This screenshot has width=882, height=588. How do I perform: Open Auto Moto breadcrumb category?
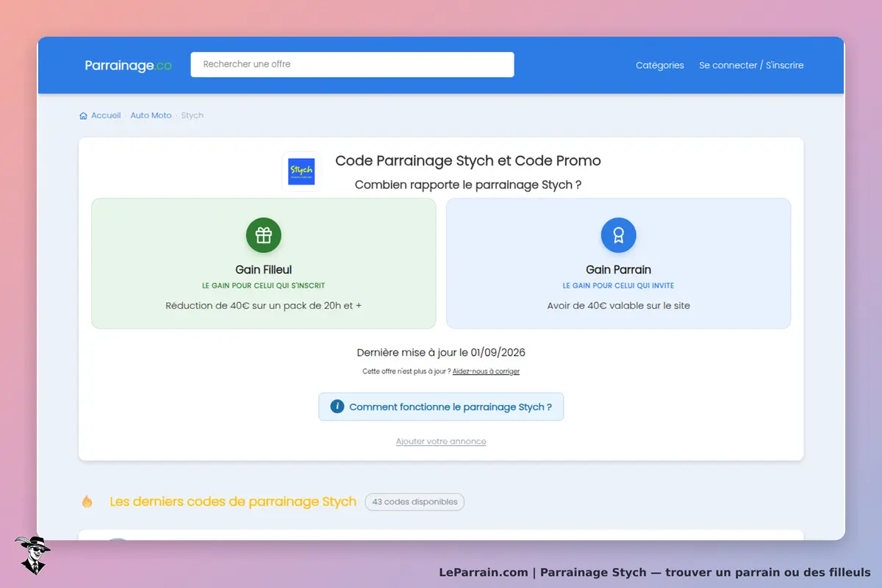pyautogui.click(x=151, y=115)
